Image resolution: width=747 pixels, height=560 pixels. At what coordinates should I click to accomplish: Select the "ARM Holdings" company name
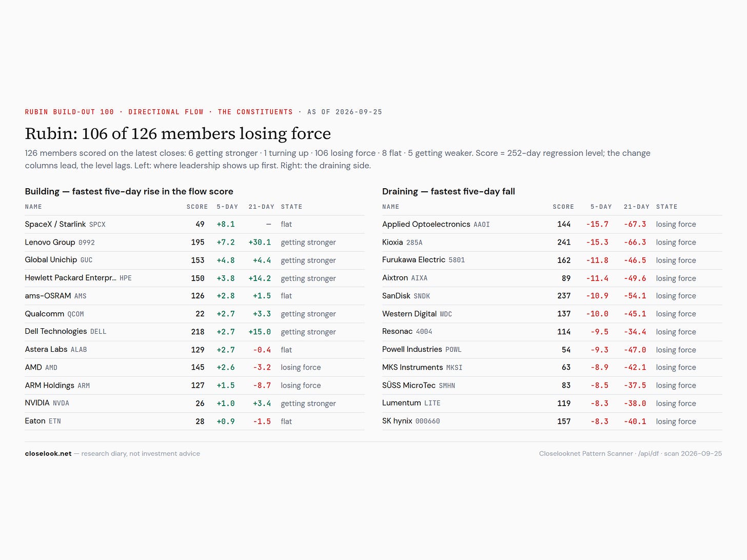[x=50, y=385]
